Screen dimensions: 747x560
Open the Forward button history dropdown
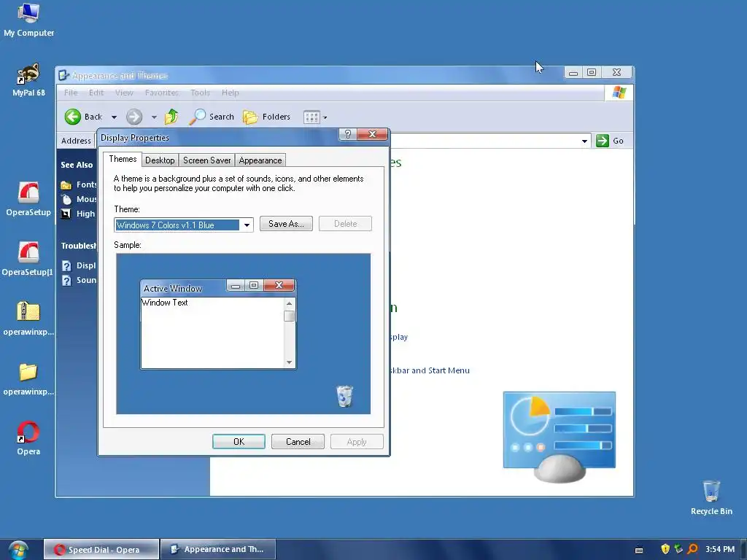[154, 117]
